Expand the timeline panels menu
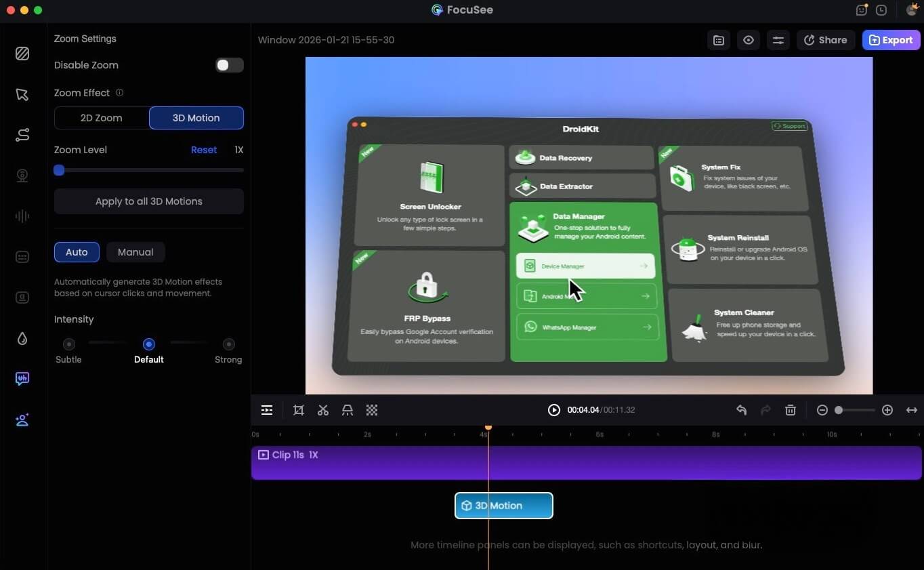Screen dimensions: 924x570 tap(267, 410)
